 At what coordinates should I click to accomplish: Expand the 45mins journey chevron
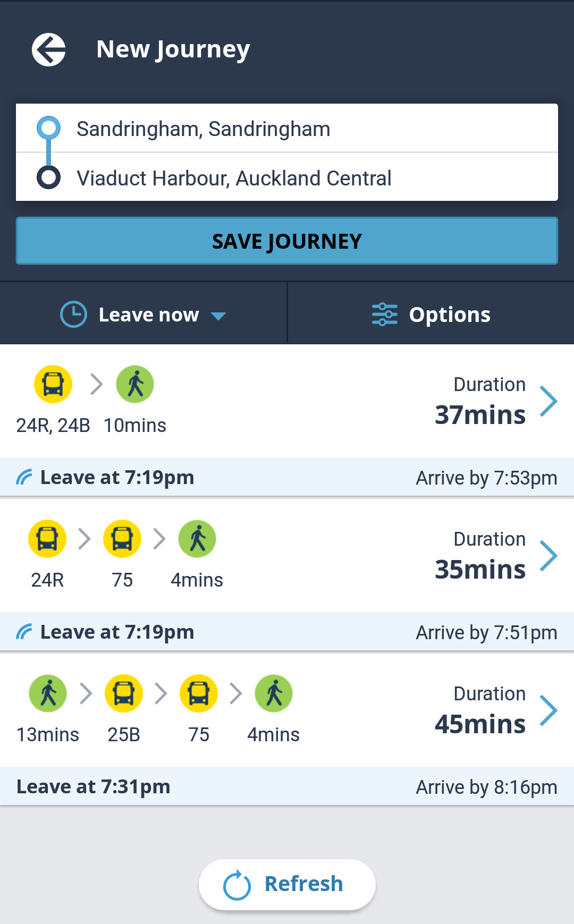pyautogui.click(x=548, y=710)
